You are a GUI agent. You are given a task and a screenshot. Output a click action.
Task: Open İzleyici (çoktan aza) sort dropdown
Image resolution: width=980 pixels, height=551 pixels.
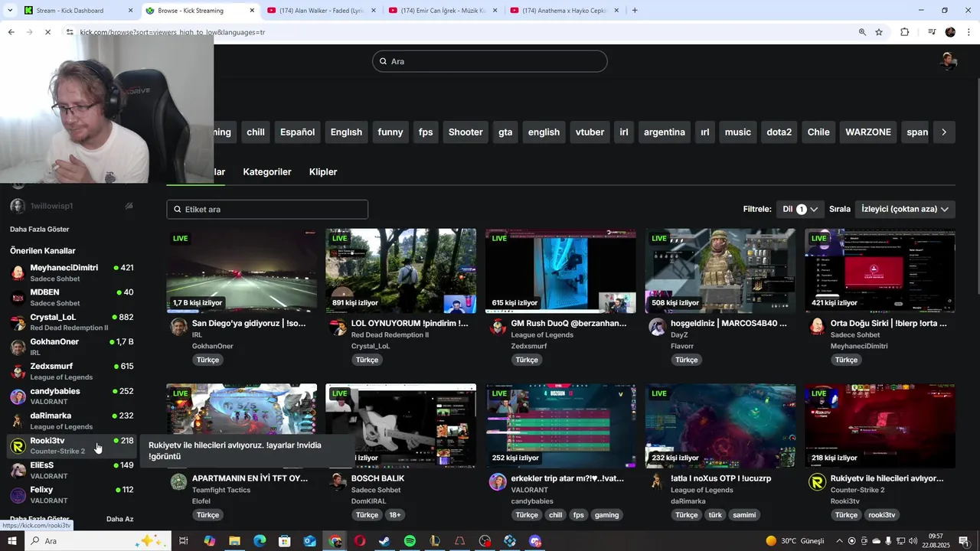pos(905,209)
